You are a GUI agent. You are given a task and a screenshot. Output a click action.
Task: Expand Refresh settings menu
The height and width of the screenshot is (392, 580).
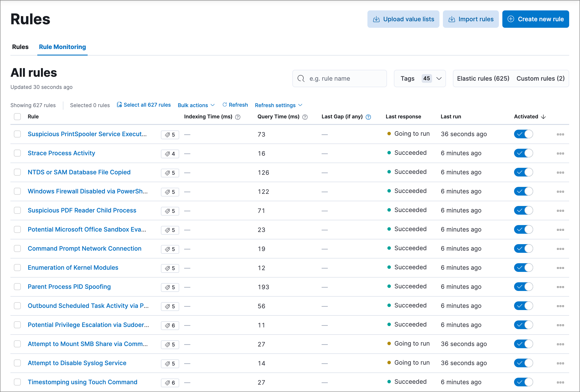pos(278,105)
